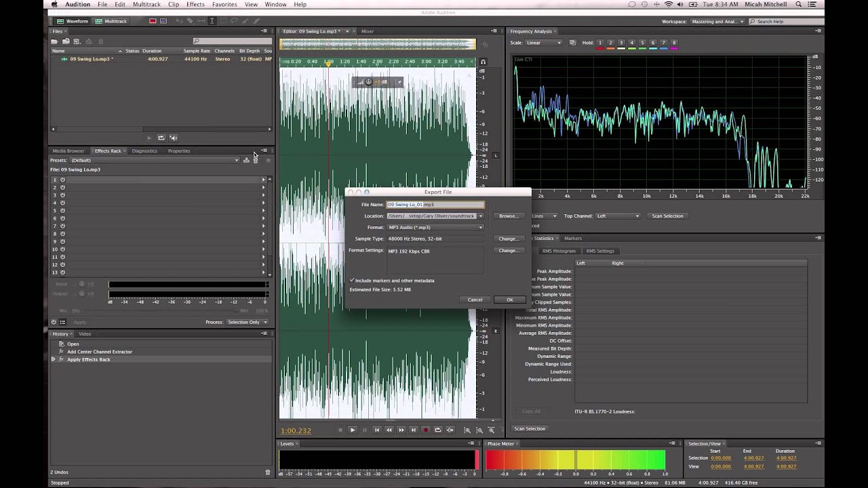Open the Workspace dropdown
This screenshot has width=868, height=488.
click(x=718, y=22)
